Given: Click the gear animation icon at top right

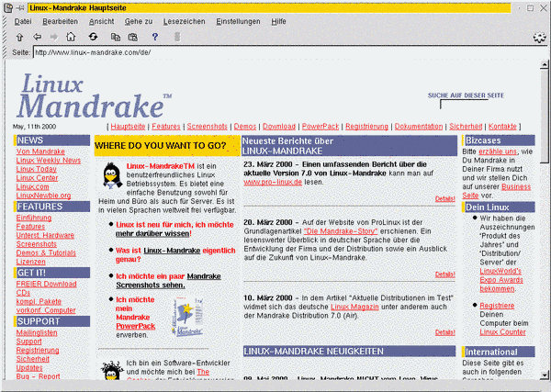Looking at the screenshot, I should click(x=539, y=37).
